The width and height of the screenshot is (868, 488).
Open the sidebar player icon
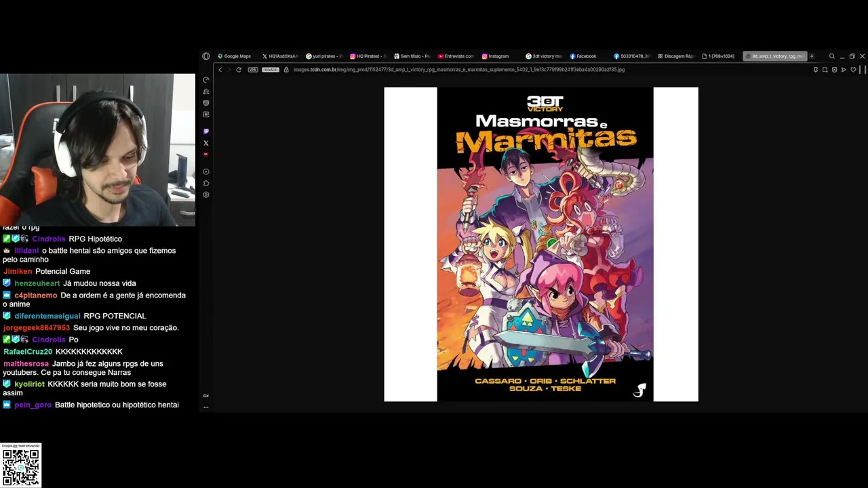[206, 171]
